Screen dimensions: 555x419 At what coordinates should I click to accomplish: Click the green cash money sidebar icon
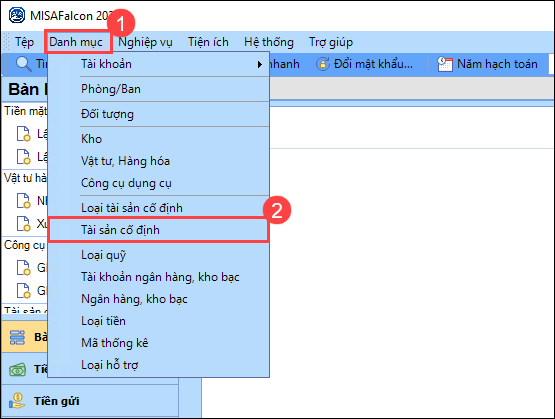[x=18, y=370]
